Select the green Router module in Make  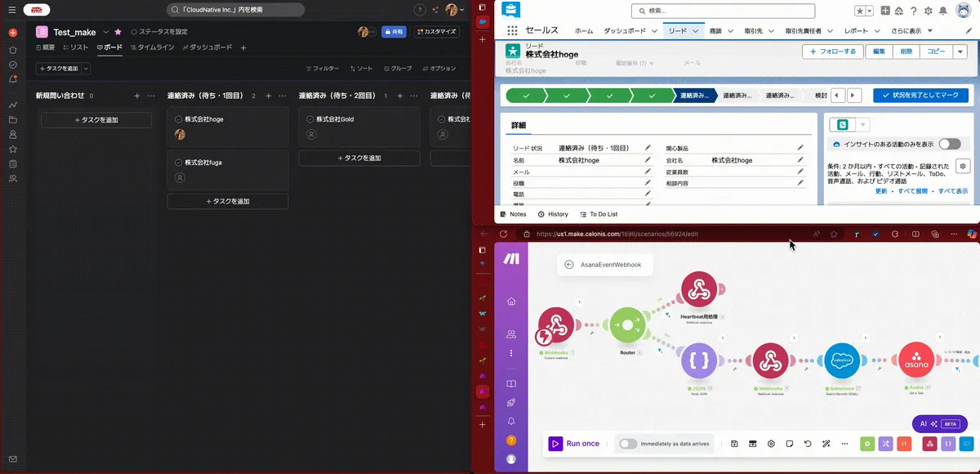(627, 325)
